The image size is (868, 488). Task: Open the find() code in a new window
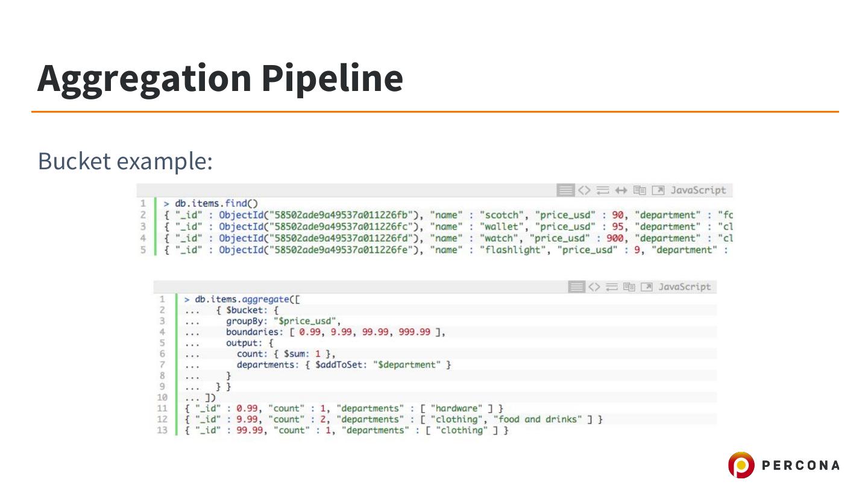(x=658, y=190)
